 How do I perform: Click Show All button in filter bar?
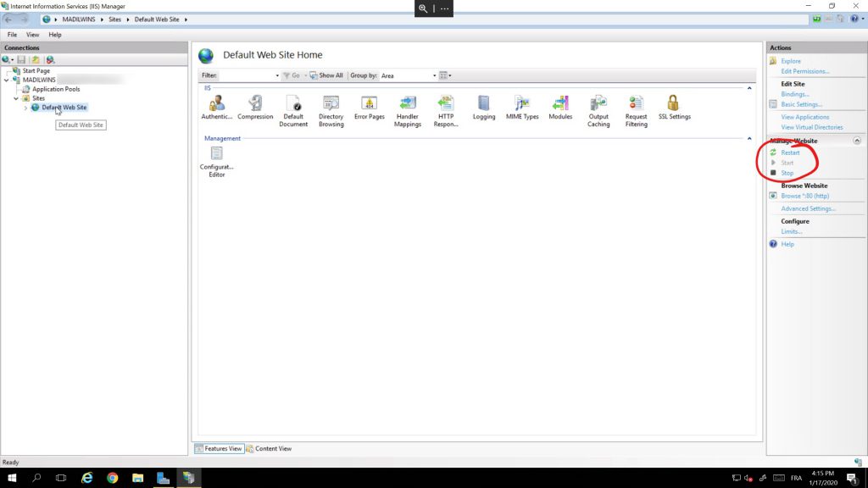[x=326, y=75]
